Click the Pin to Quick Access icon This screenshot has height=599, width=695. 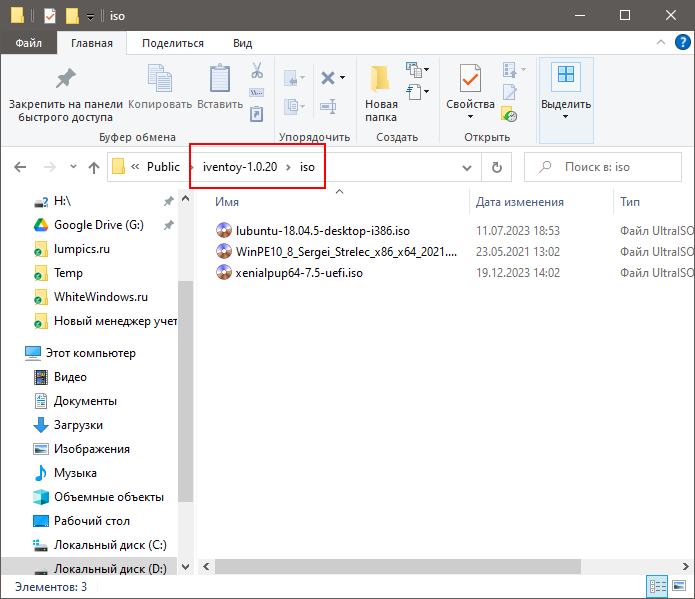(x=66, y=79)
